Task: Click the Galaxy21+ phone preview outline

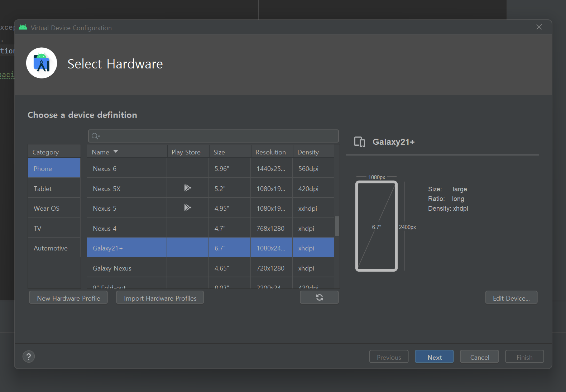Action: (376, 226)
